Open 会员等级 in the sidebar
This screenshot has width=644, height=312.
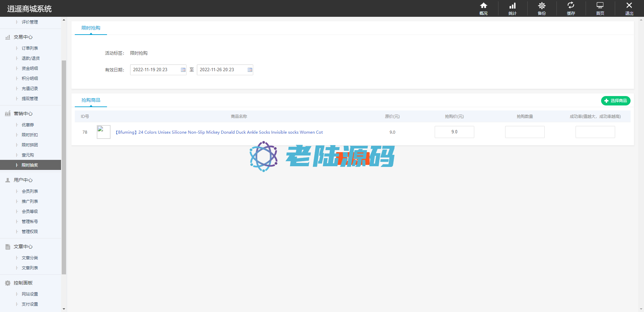point(30,212)
